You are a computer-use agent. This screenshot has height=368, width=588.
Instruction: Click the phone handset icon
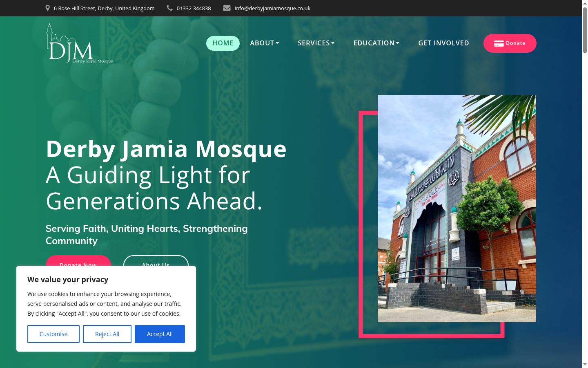pyautogui.click(x=169, y=8)
